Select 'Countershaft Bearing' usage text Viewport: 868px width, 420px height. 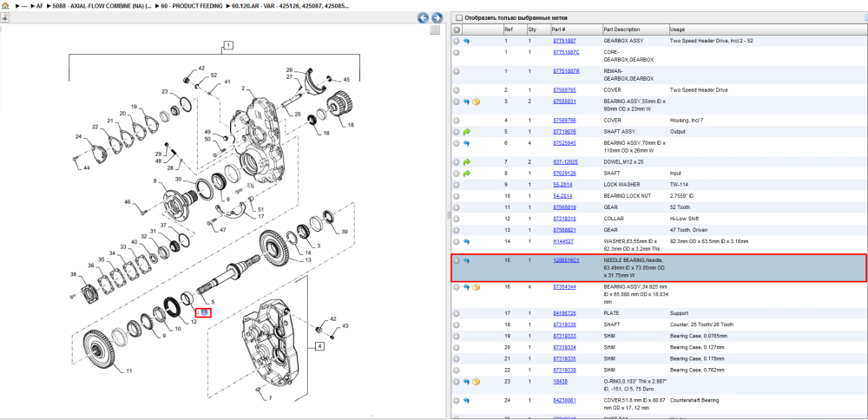(x=694, y=400)
